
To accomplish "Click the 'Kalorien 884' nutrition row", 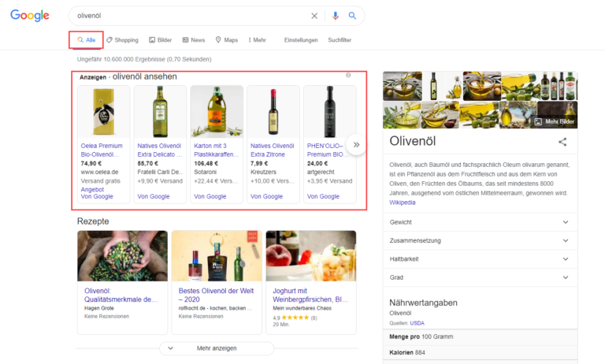I will [x=480, y=352].
